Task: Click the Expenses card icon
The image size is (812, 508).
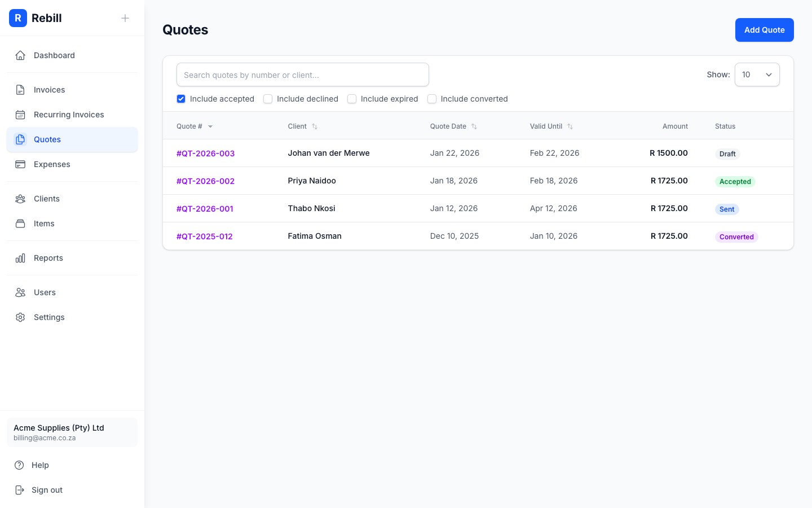Action: (x=20, y=164)
